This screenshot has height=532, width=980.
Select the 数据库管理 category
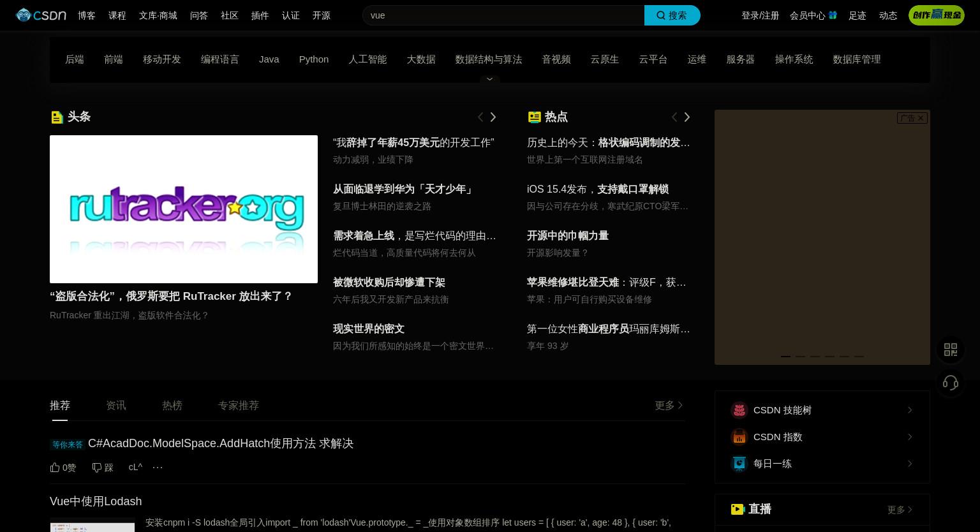pos(857,59)
